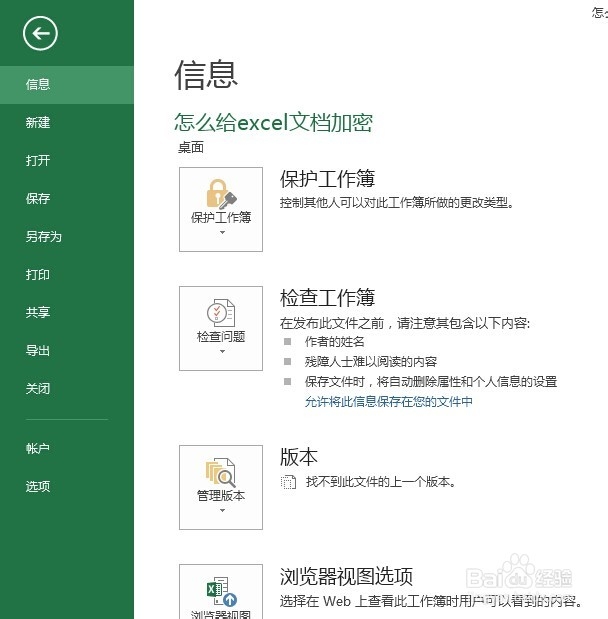Click the Check for Issues document icon

(221, 313)
